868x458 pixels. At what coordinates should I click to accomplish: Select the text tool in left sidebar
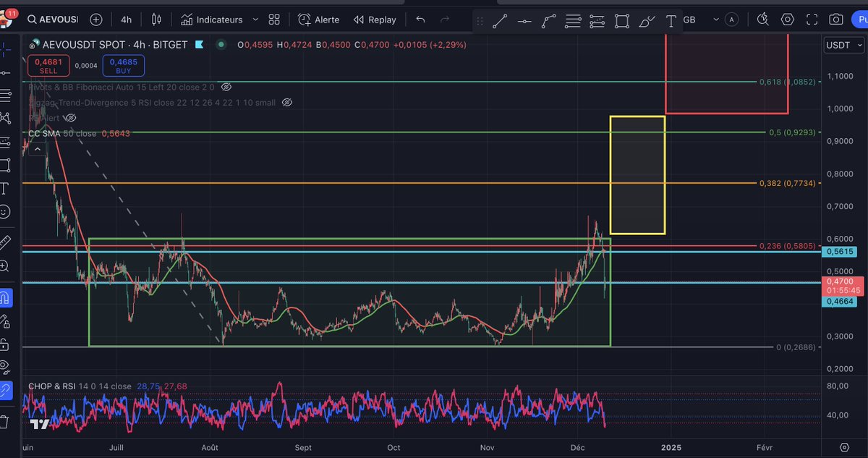pos(5,188)
